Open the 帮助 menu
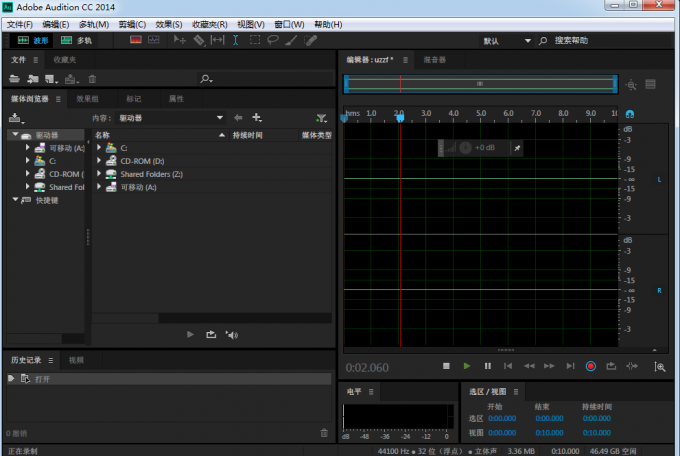 coord(328,25)
